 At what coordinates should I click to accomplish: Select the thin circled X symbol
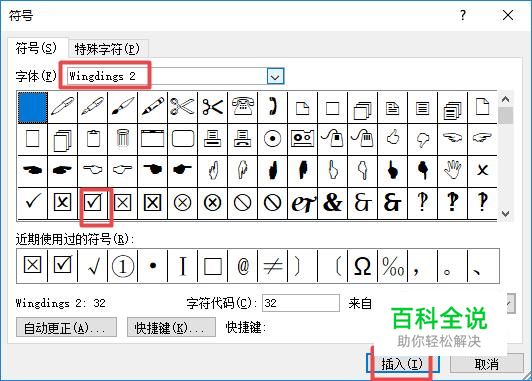[x=183, y=203]
